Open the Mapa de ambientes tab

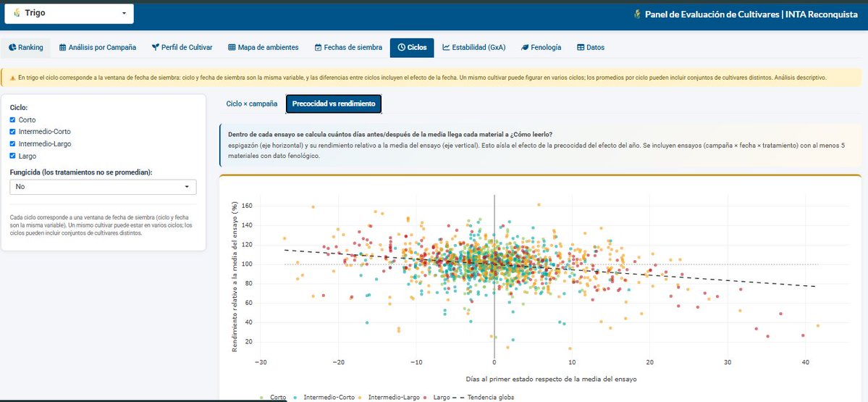click(x=264, y=48)
